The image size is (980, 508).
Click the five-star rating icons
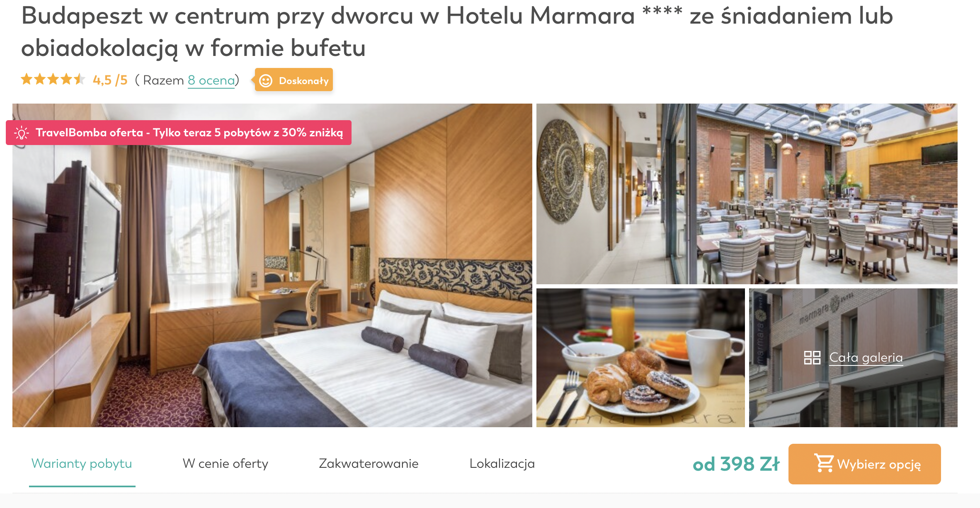click(x=53, y=80)
